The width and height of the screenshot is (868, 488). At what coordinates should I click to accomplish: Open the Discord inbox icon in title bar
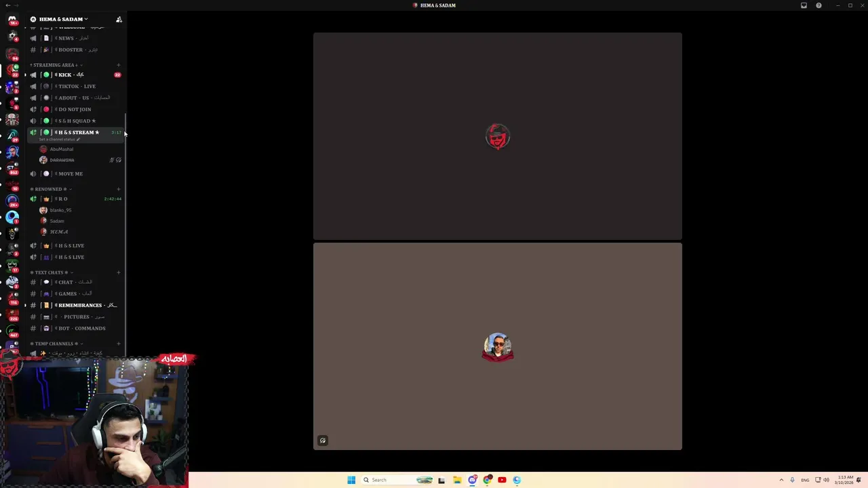(x=804, y=5)
